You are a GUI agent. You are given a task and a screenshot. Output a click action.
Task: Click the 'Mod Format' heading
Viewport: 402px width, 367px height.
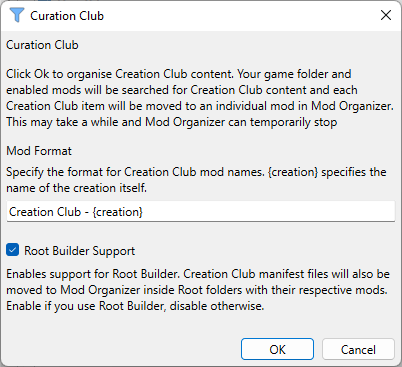pyautogui.click(x=39, y=151)
